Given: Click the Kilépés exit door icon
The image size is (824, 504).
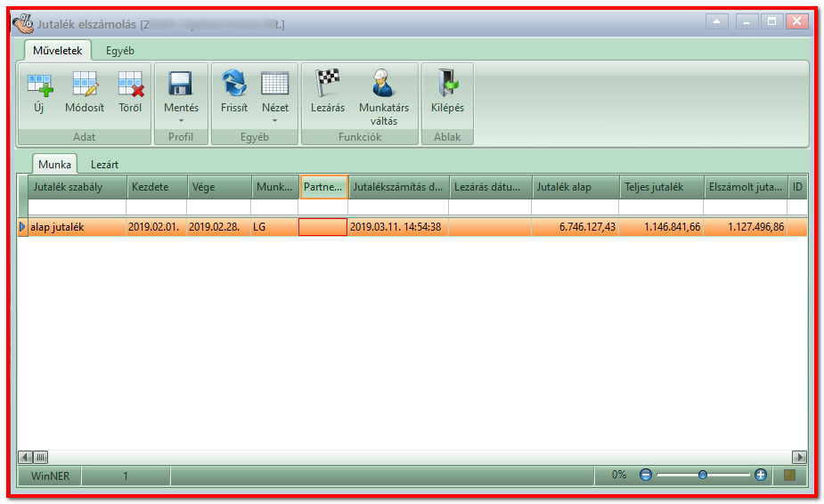Looking at the screenshot, I should tap(448, 83).
